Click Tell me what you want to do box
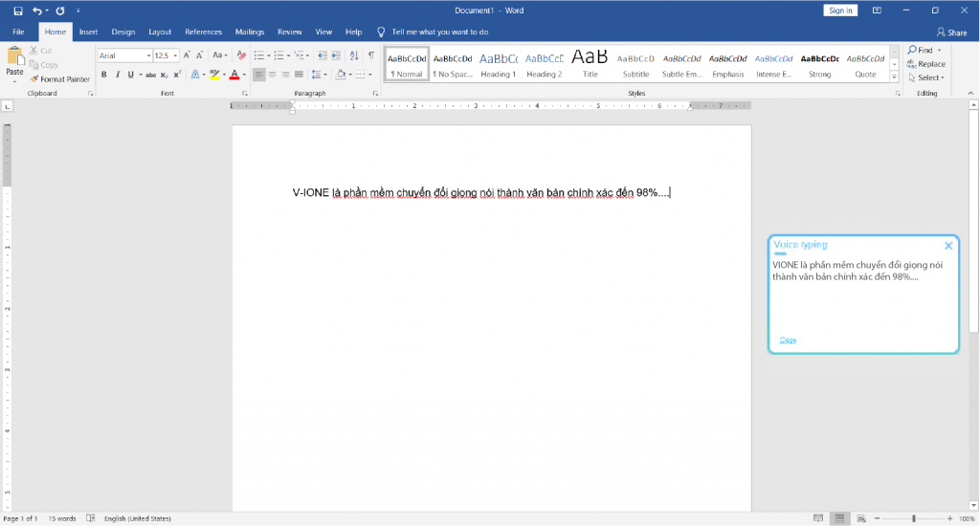980x526 pixels. coord(439,32)
